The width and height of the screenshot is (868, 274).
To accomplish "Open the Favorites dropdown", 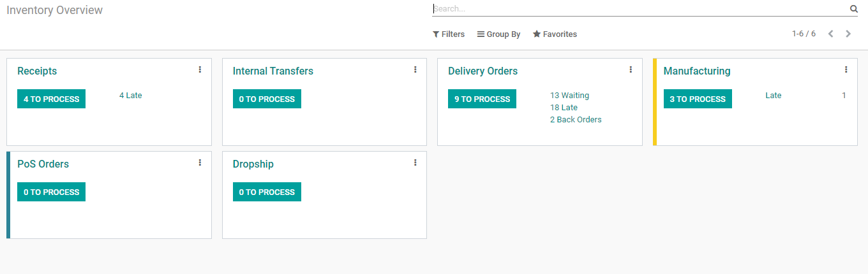I will point(555,34).
